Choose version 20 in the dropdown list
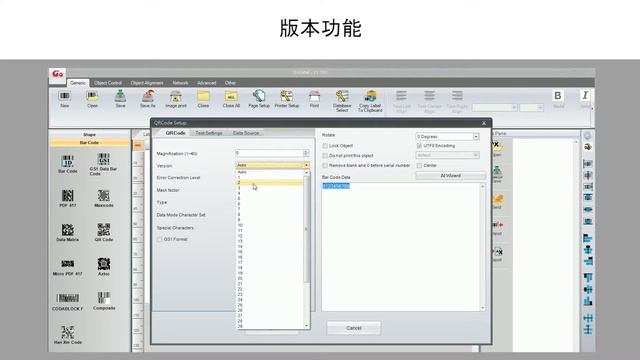Screen dimensions: 640x360 pos(270,278)
